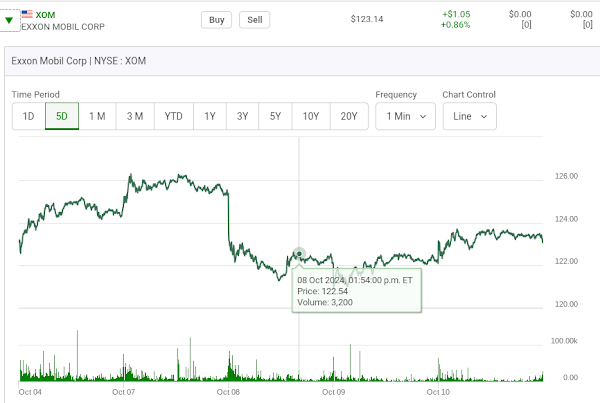Screen dimensions: 600x403
Task: Click the +$1.05 change value
Action: tap(457, 14)
